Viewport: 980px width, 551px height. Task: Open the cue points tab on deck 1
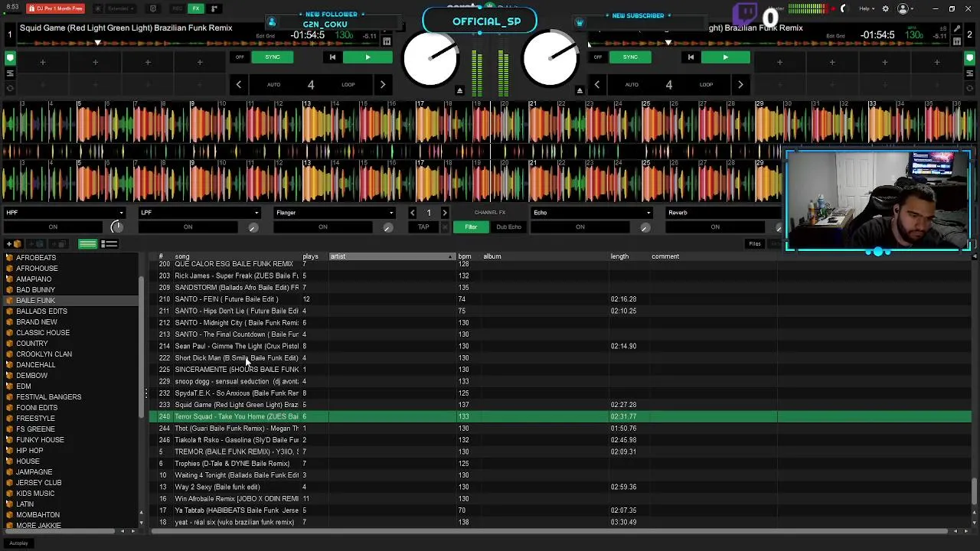tap(10, 58)
